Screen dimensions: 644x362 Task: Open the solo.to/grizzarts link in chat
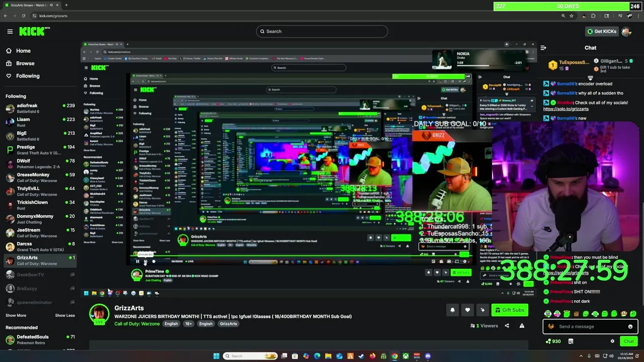(566, 109)
